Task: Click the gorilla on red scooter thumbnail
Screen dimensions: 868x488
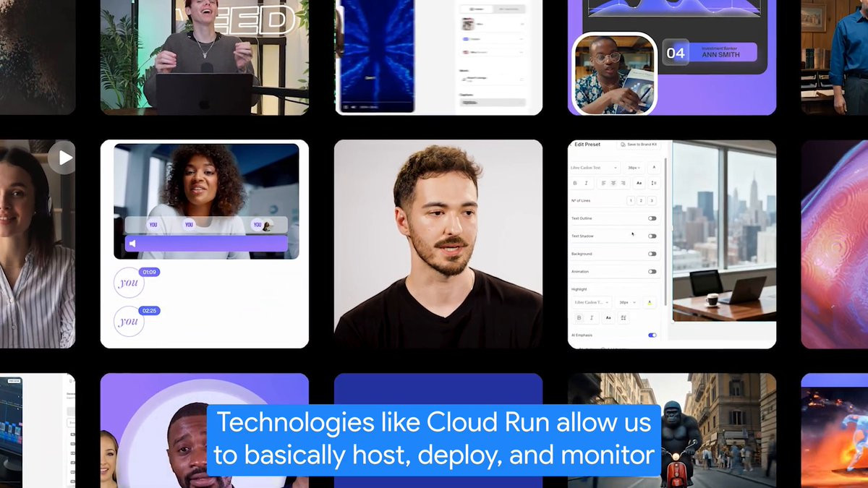Action: point(671,430)
